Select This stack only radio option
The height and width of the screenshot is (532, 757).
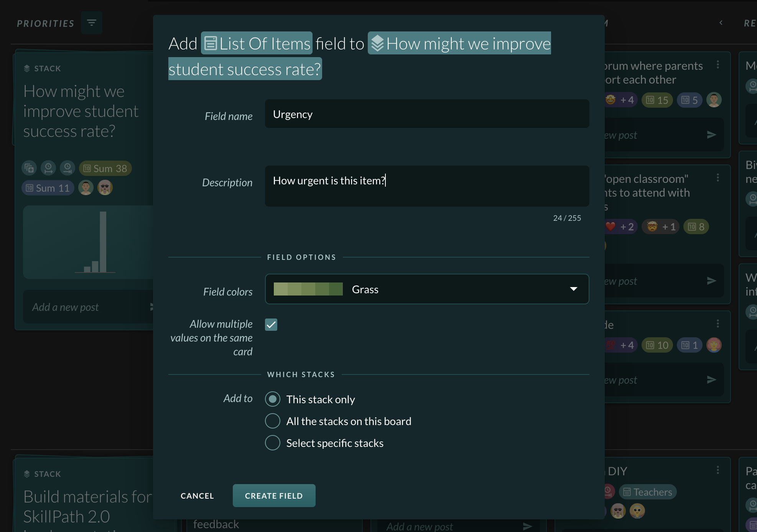[272, 399]
